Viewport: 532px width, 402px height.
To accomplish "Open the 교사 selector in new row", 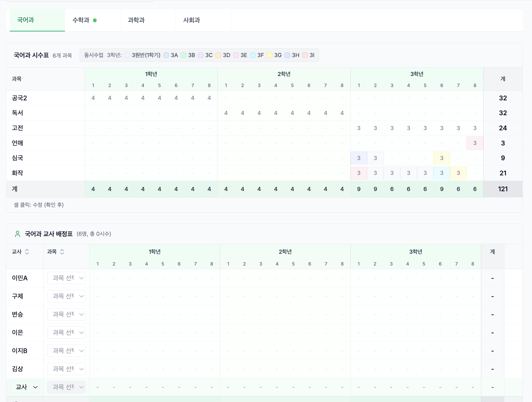I will (x=25, y=387).
